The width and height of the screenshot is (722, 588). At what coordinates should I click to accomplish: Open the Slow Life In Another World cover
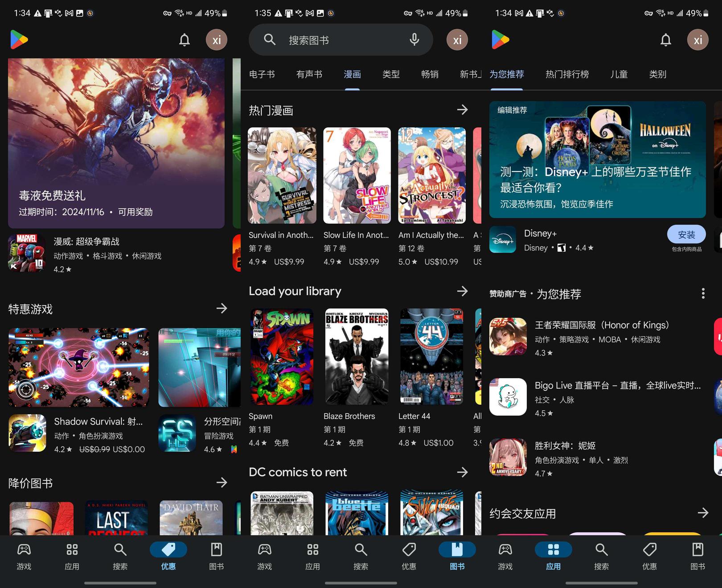[357, 176]
